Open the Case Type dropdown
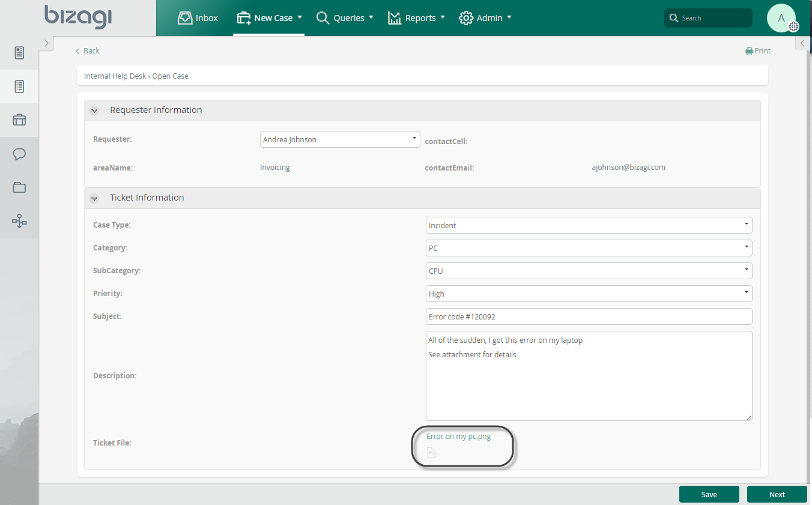Screen dimensions: 812x505 click(x=589, y=225)
